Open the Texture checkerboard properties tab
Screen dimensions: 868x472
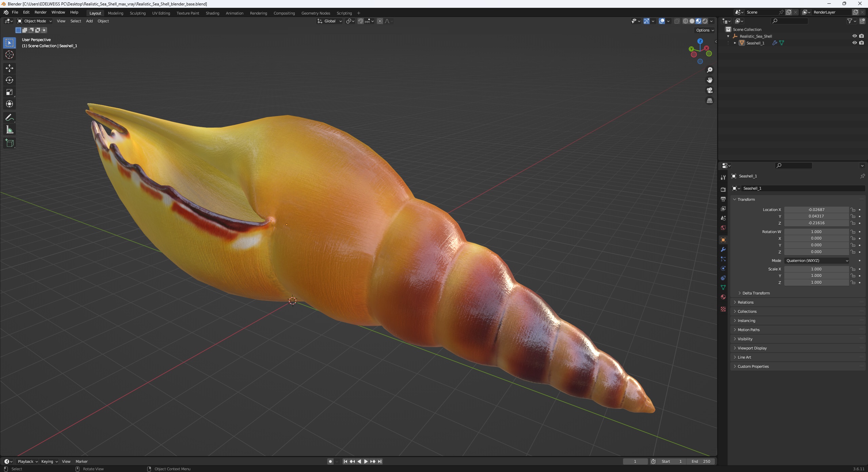[x=723, y=309]
